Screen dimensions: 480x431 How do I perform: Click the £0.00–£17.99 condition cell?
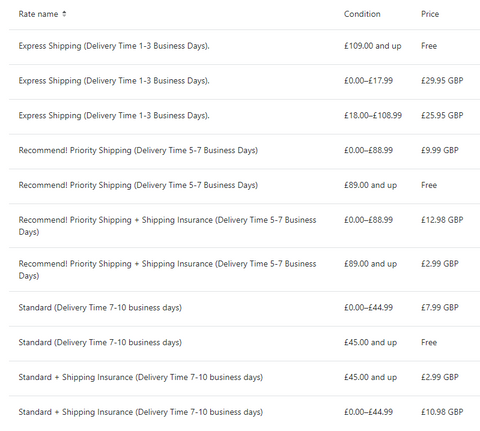pos(368,81)
